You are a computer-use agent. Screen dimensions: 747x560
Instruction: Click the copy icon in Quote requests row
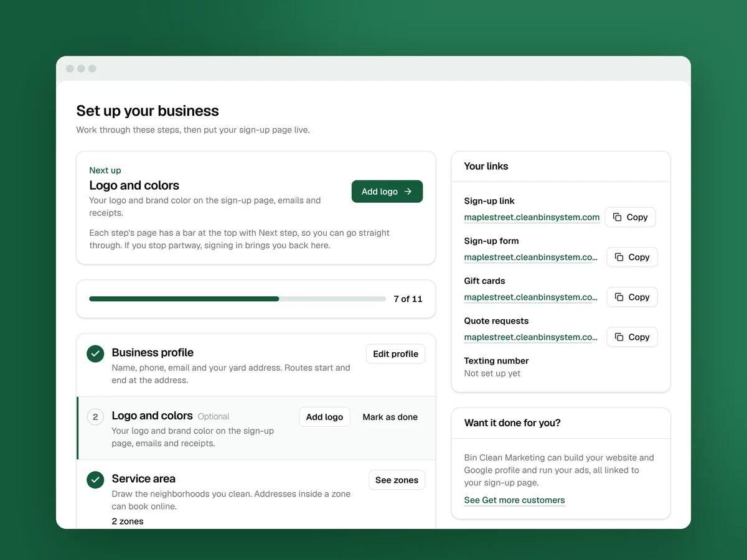coord(619,337)
